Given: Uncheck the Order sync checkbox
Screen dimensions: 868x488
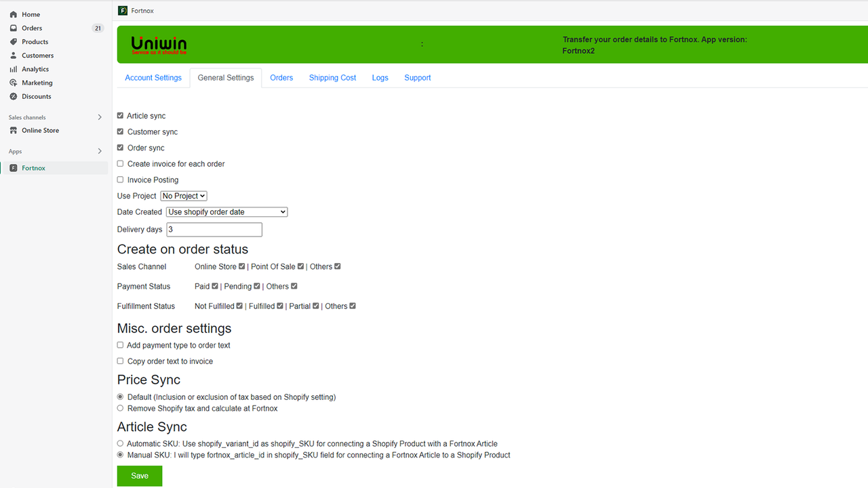Looking at the screenshot, I should [120, 147].
